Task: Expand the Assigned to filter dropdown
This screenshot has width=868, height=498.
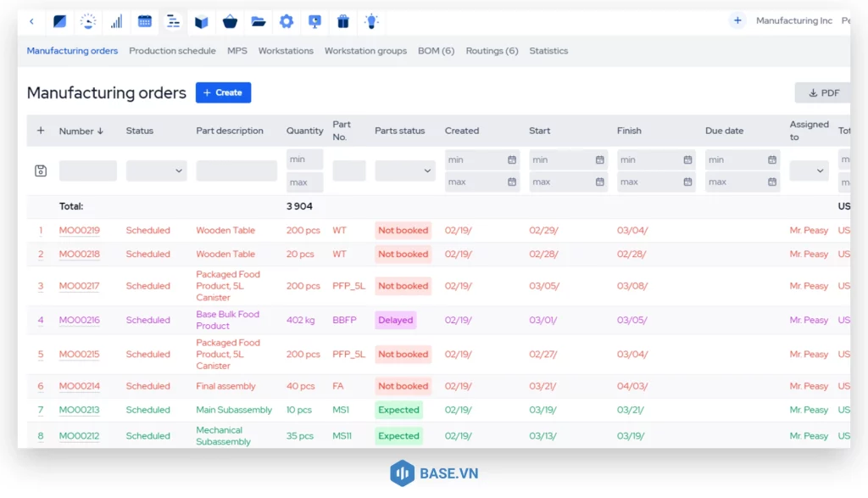Action: click(809, 171)
